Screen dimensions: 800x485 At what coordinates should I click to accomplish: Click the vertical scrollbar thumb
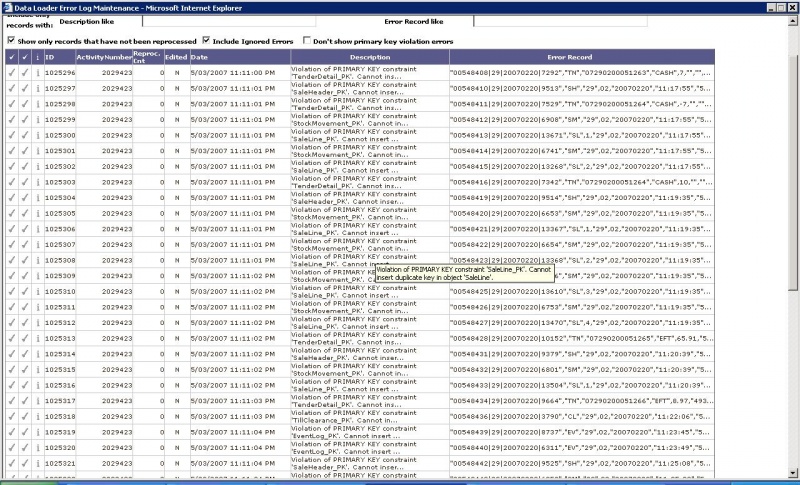pos(793,173)
